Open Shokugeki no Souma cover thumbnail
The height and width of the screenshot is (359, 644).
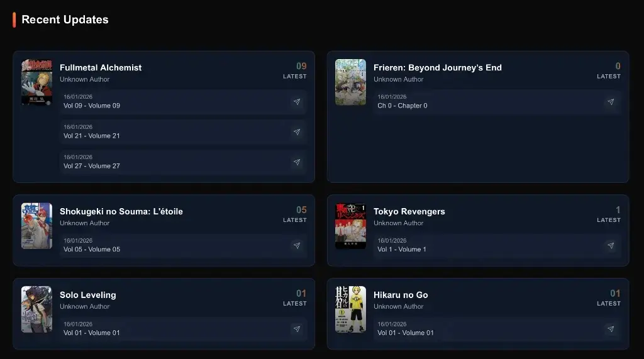(x=36, y=226)
